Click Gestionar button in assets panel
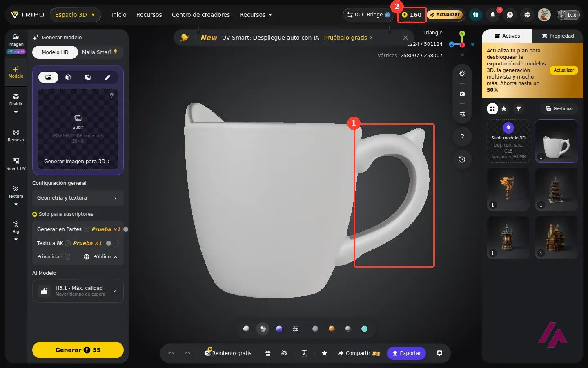 [x=559, y=109]
